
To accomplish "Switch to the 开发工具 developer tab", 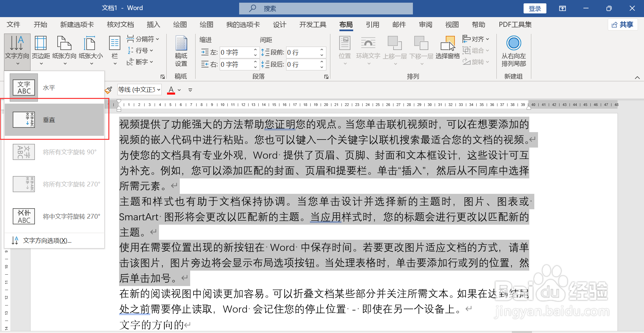I will [x=313, y=24].
